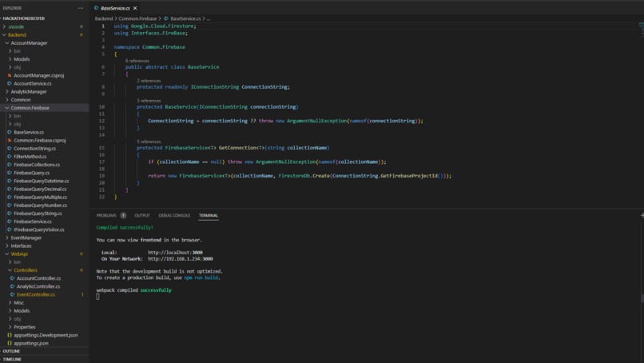This screenshot has width=644, height=363.
Task: Expand the .vscode folder
Action: (16, 26)
